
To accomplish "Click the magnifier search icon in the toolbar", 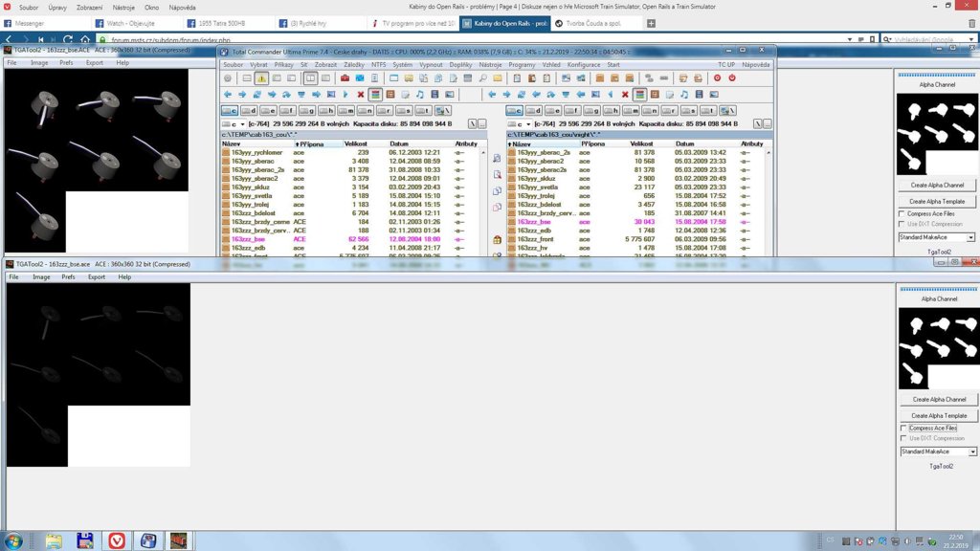I will (x=483, y=77).
